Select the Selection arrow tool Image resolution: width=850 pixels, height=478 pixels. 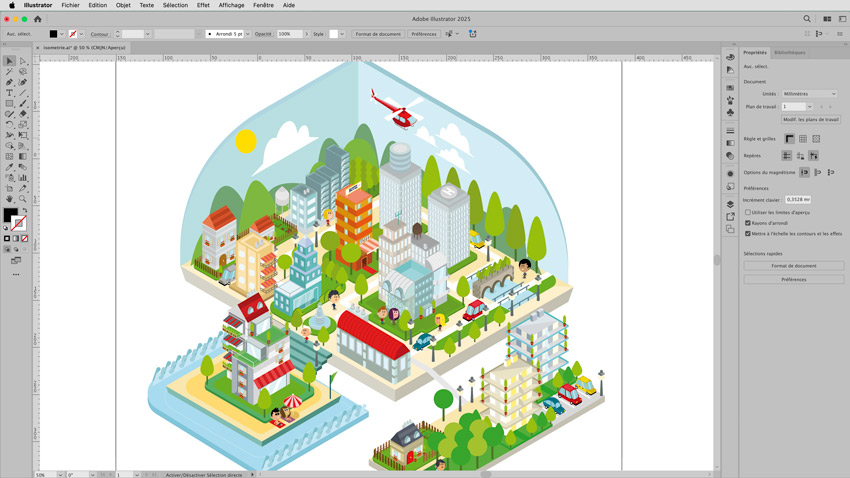[x=10, y=61]
